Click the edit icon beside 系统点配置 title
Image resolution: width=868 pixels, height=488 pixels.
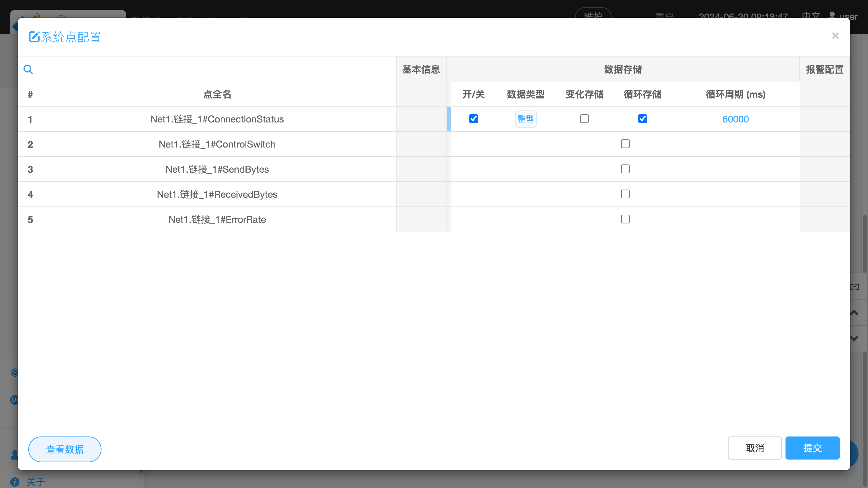pos(34,37)
